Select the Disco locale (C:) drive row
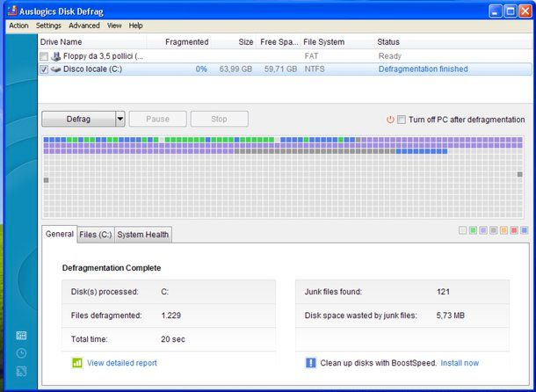 pyautogui.click(x=285, y=69)
